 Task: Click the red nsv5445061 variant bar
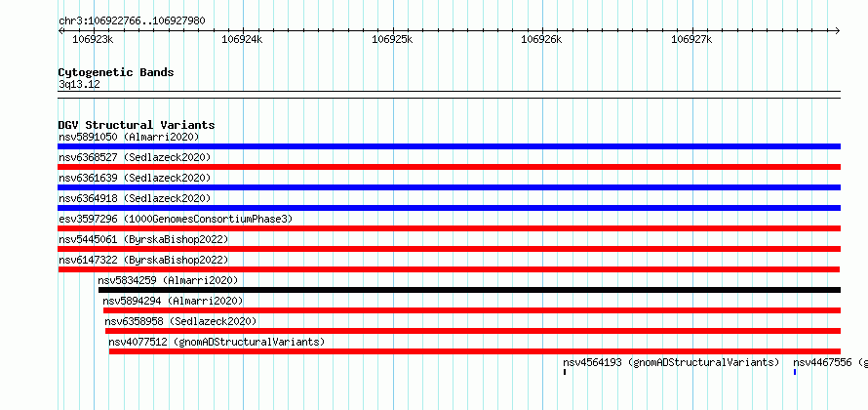[449, 249]
